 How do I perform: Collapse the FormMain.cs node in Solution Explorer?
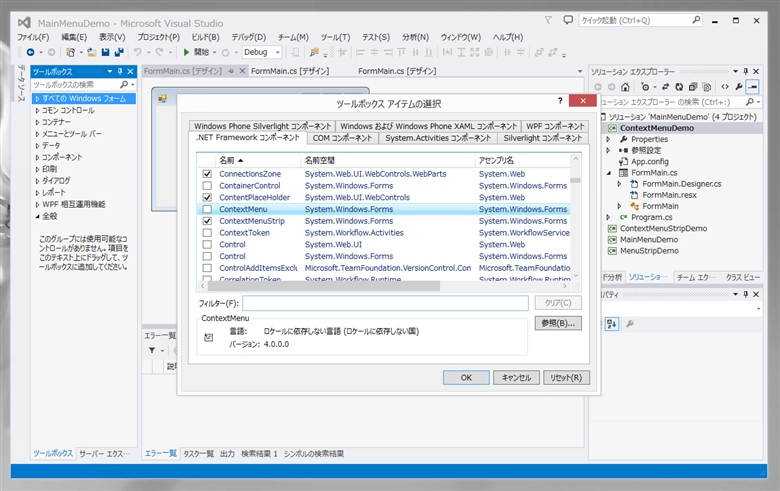(x=608, y=173)
